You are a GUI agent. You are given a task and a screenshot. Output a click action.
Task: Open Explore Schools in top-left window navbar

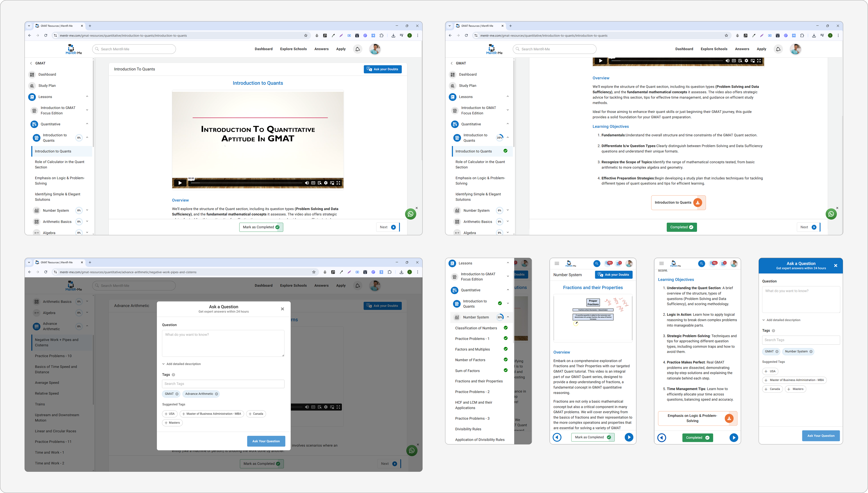click(293, 49)
